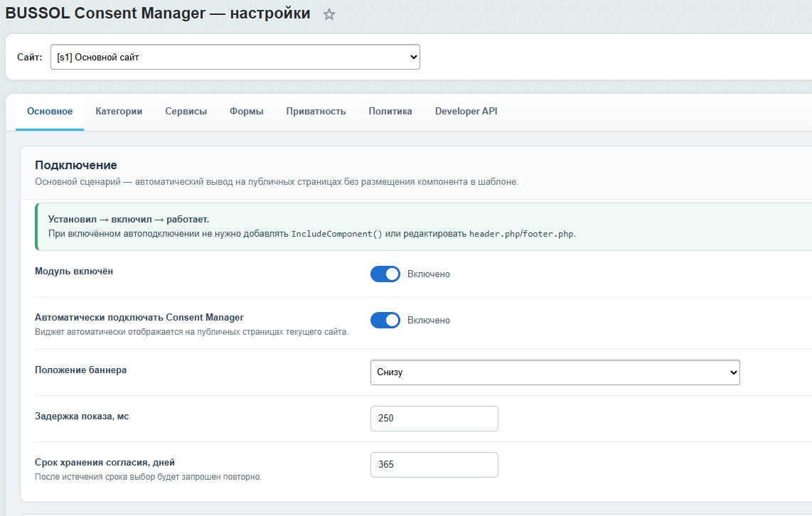Click the page title BUSSOL Consent Manager
Viewport: 812px width, 516px height.
click(157, 13)
